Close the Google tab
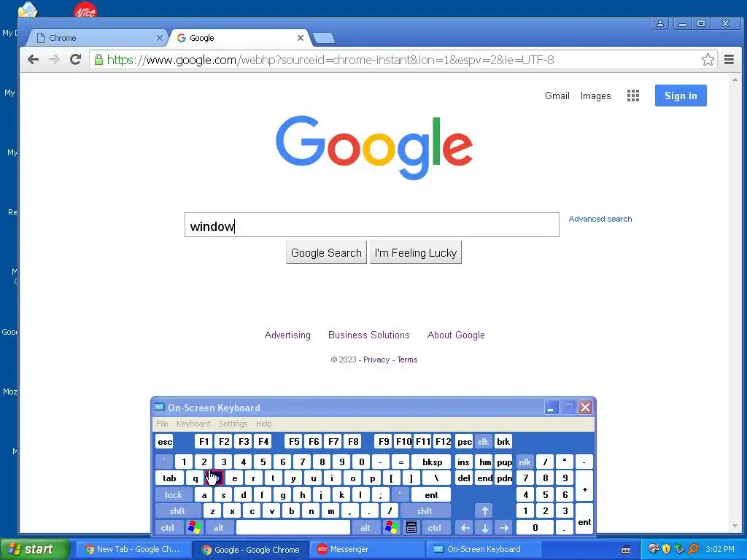This screenshot has width=747, height=560. click(x=300, y=38)
